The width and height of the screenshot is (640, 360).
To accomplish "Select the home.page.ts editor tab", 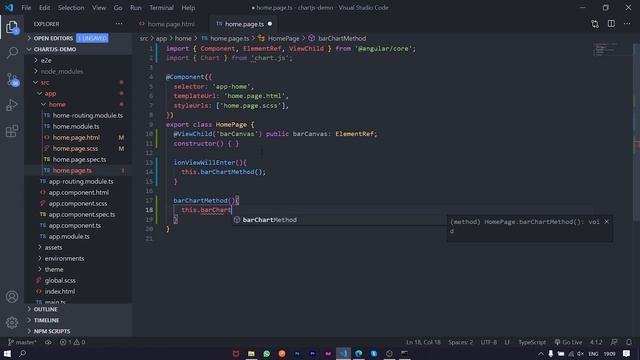I will 244,24.
